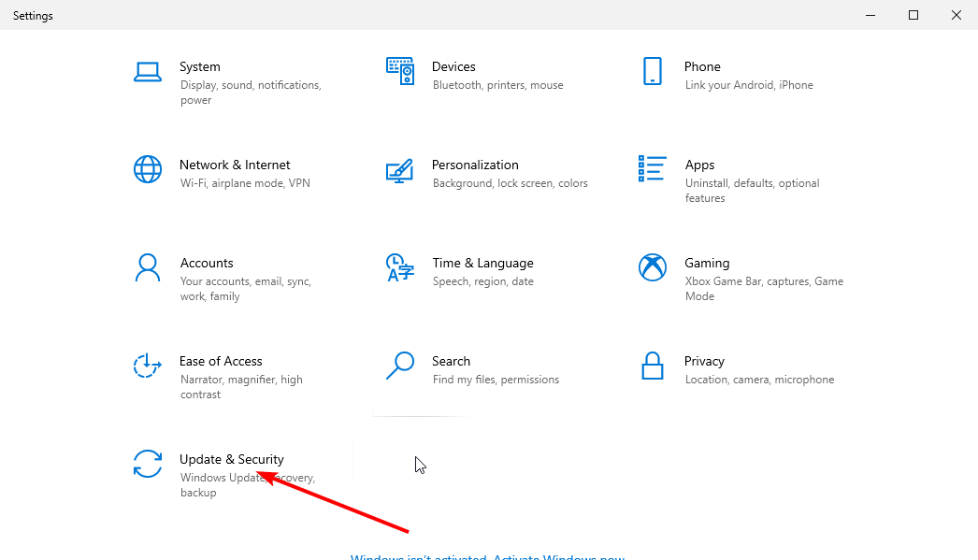Go to Network & Internet settings label

click(x=235, y=165)
